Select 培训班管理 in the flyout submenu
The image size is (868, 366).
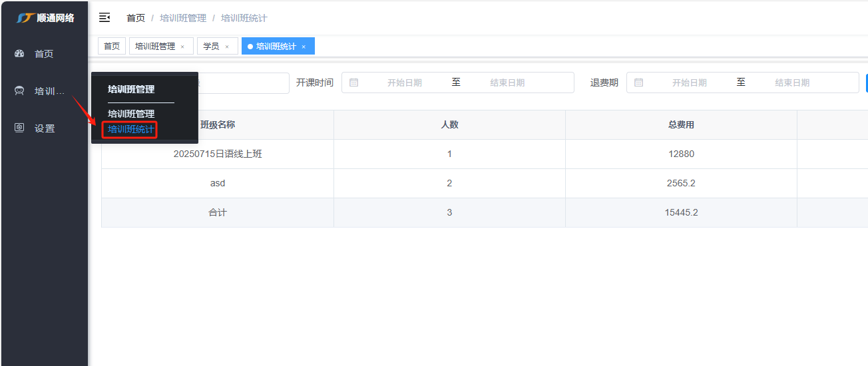pyautogui.click(x=131, y=114)
